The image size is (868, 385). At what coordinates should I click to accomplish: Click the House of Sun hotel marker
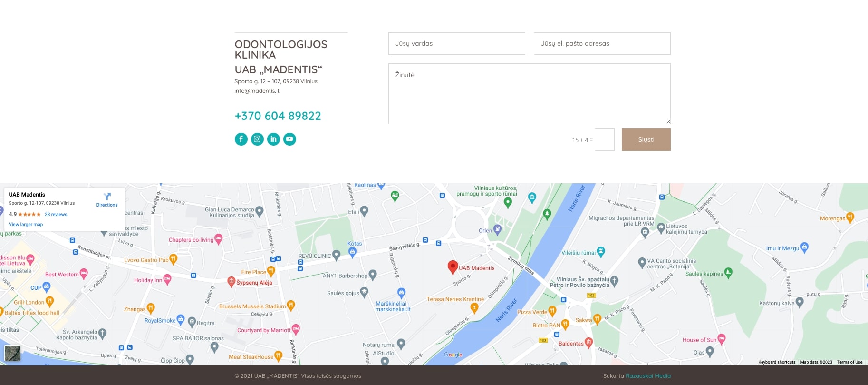[722, 339]
